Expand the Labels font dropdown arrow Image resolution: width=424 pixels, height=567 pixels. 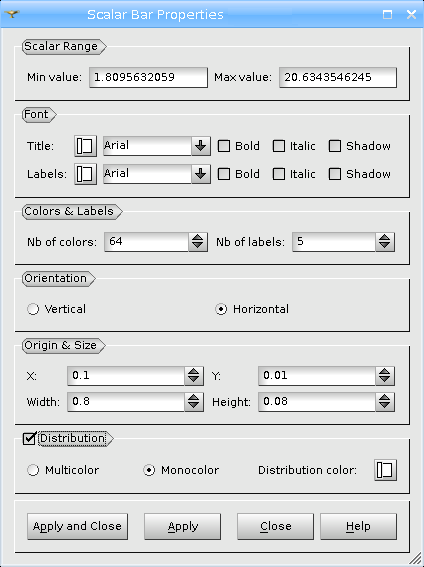(x=201, y=174)
